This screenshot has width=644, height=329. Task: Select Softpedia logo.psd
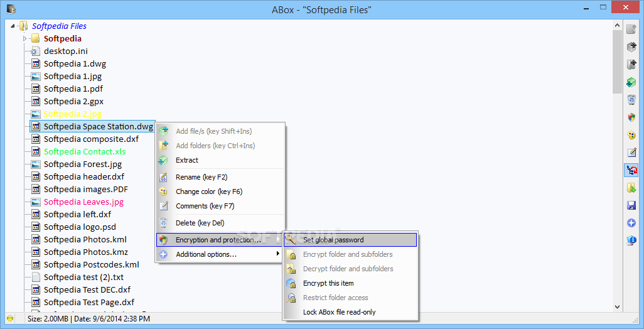pyautogui.click(x=80, y=227)
